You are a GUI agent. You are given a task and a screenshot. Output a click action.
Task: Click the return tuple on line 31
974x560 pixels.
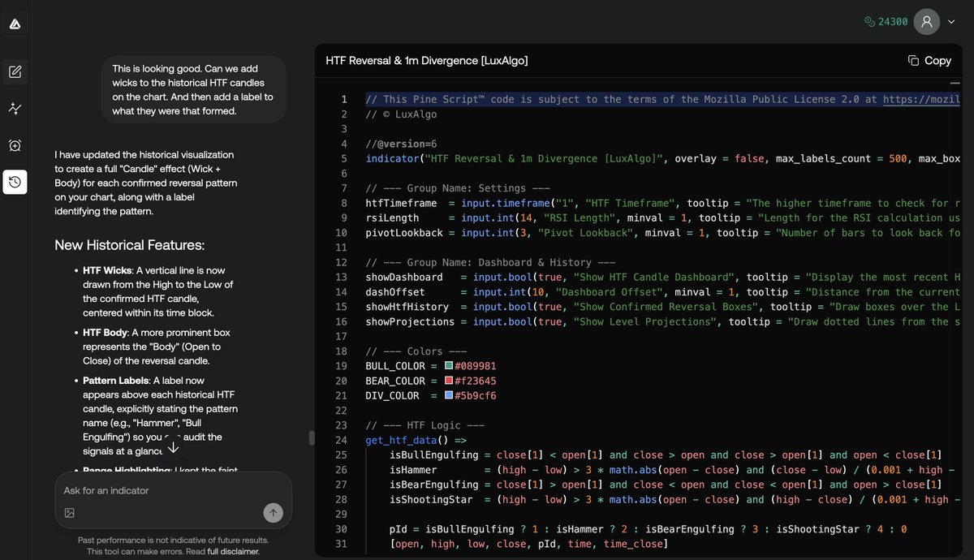(x=528, y=544)
